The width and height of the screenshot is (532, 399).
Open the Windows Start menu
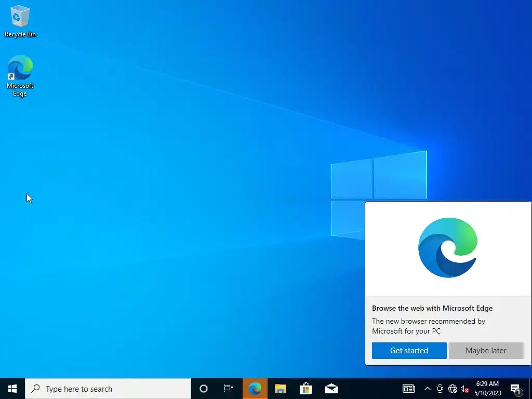tap(12, 389)
